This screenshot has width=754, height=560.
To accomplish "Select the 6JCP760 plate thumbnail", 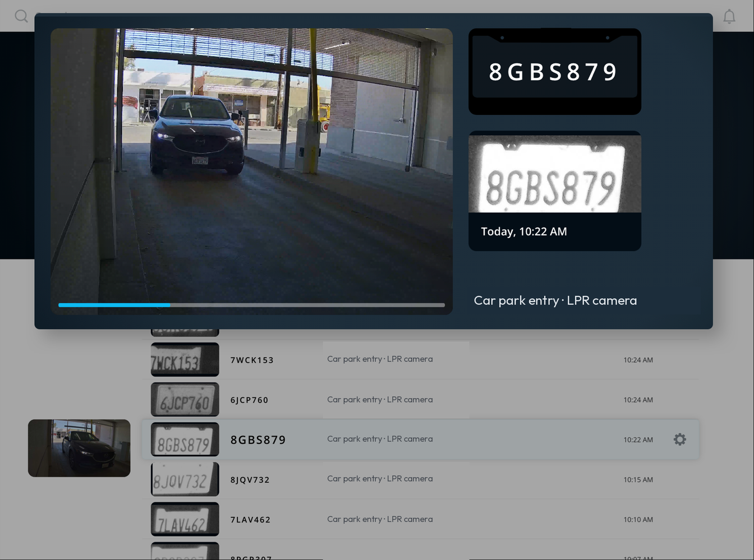I will click(x=185, y=400).
